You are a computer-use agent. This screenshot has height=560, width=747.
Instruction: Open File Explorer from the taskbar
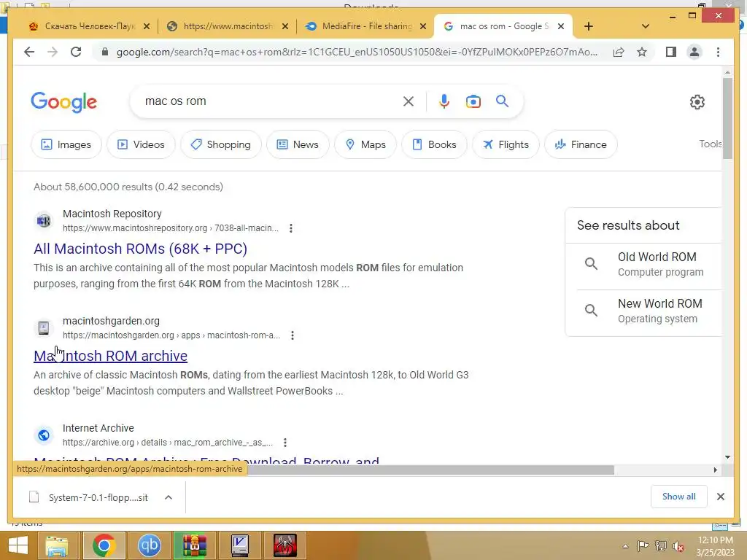point(57,545)
